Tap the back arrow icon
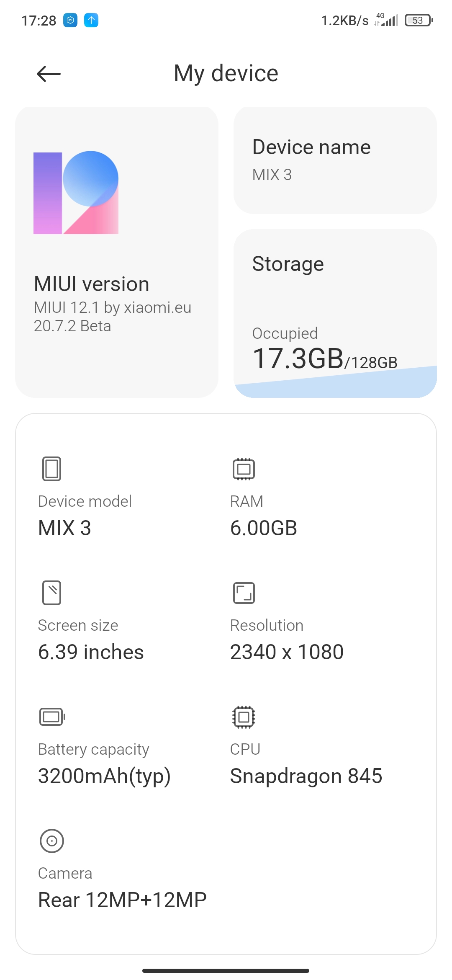This screenshot has height=980, width=452. pos(49,74)
